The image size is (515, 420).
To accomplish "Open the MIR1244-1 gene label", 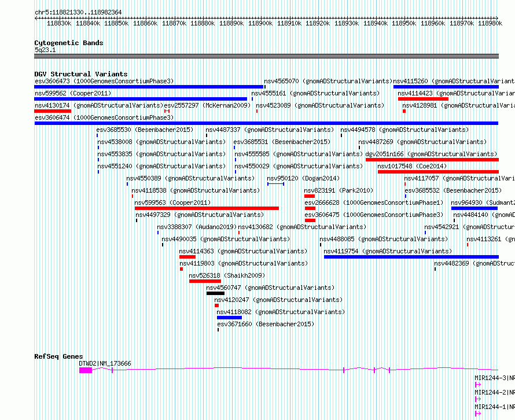I will [x=495, y=407].
